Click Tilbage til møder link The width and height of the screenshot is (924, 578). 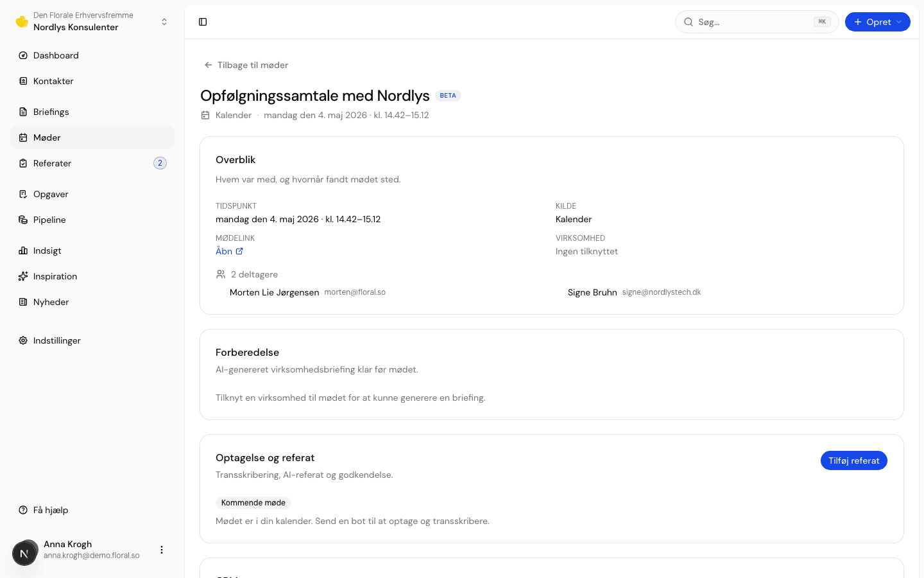[x=246, y=65]
